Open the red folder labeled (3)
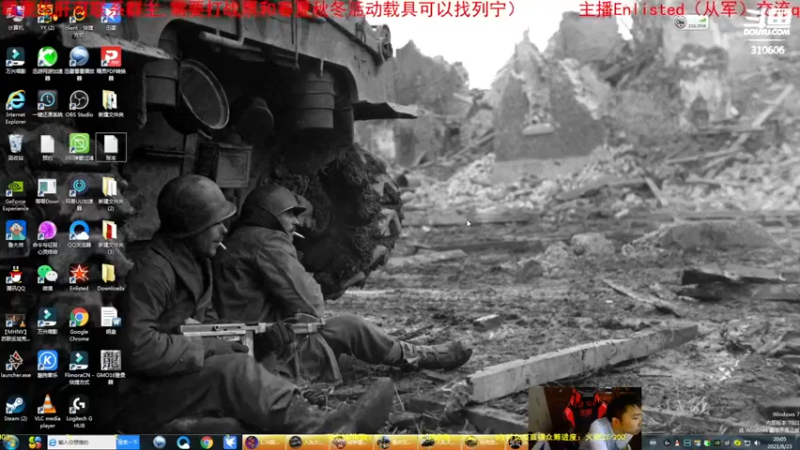This screenshot has height=450, width=800. click(110, 237)
